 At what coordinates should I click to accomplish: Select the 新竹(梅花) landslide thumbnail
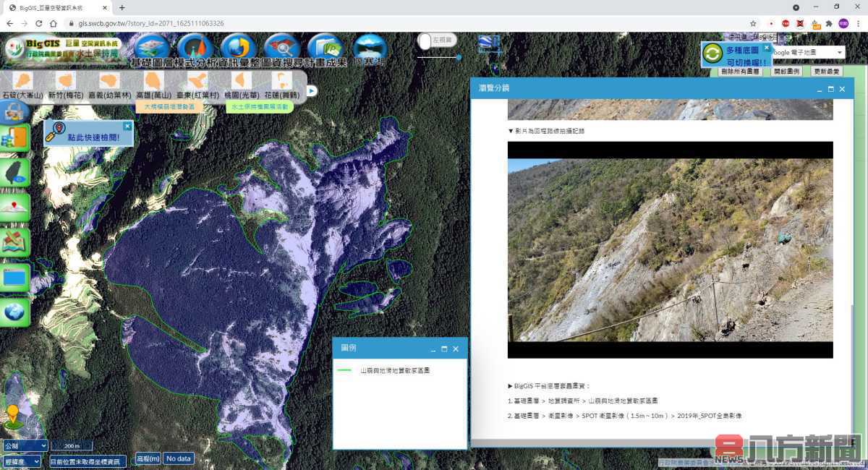(x=66, y=80)
